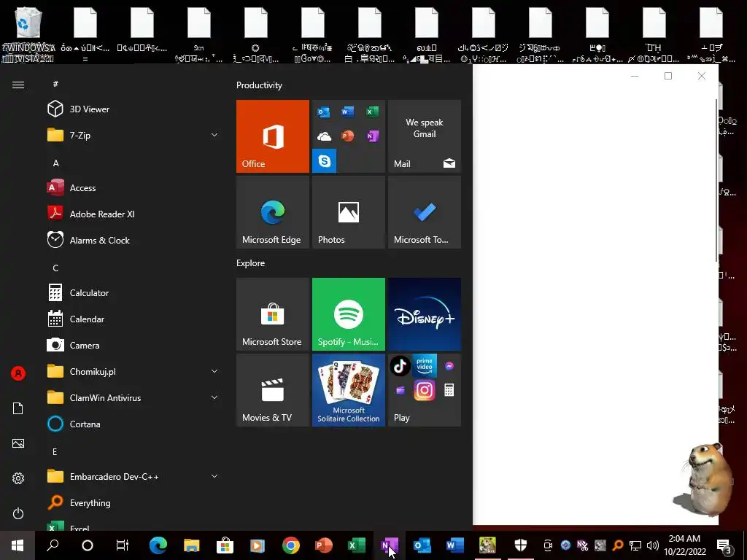Open Alarms & Clock app
Screen dimensions: 747x560
[131, 240]
